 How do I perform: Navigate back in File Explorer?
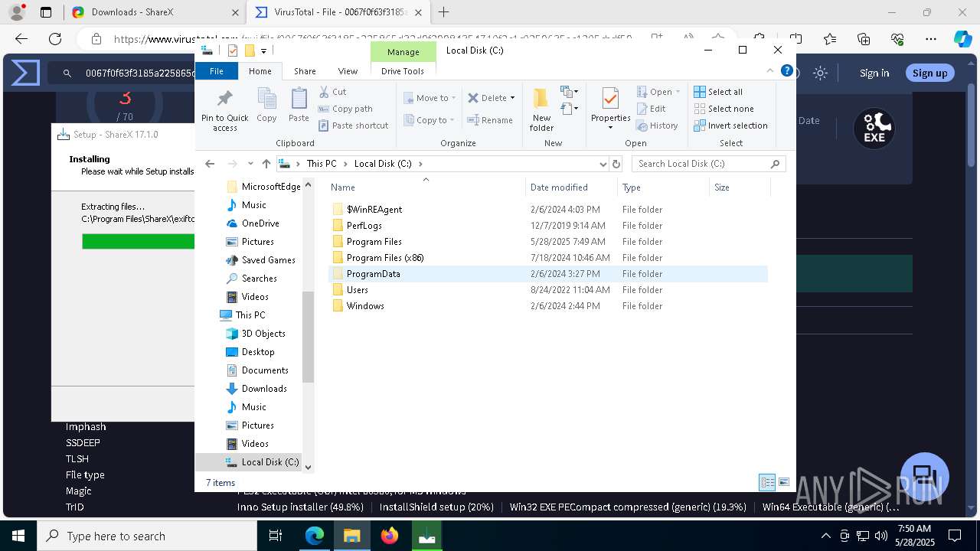210,164
